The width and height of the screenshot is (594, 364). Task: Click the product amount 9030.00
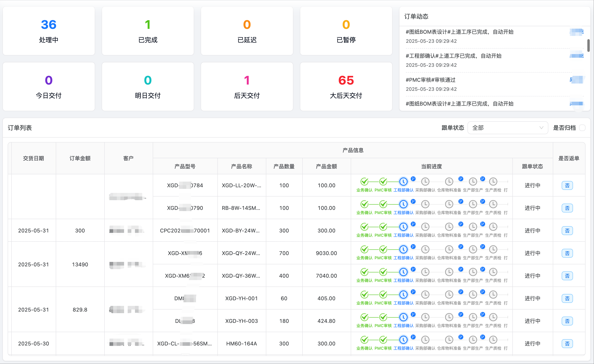coord(326,253)
